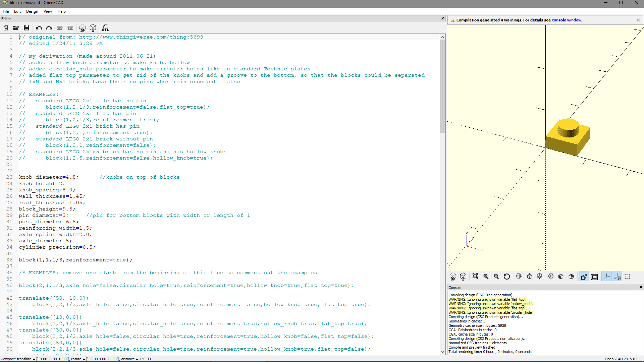Toggle the Show Scale Markers button
Viewport: 644px width, 362px height.
(618, 277)
